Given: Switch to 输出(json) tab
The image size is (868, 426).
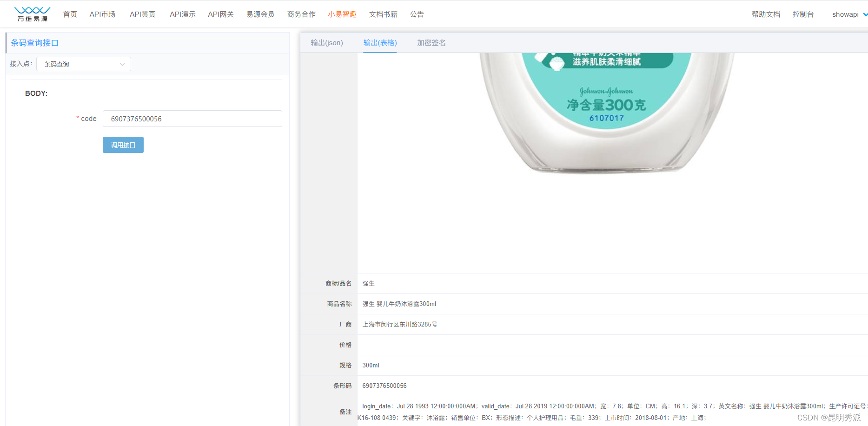Looking at the screenshot, I should (327, 43).
